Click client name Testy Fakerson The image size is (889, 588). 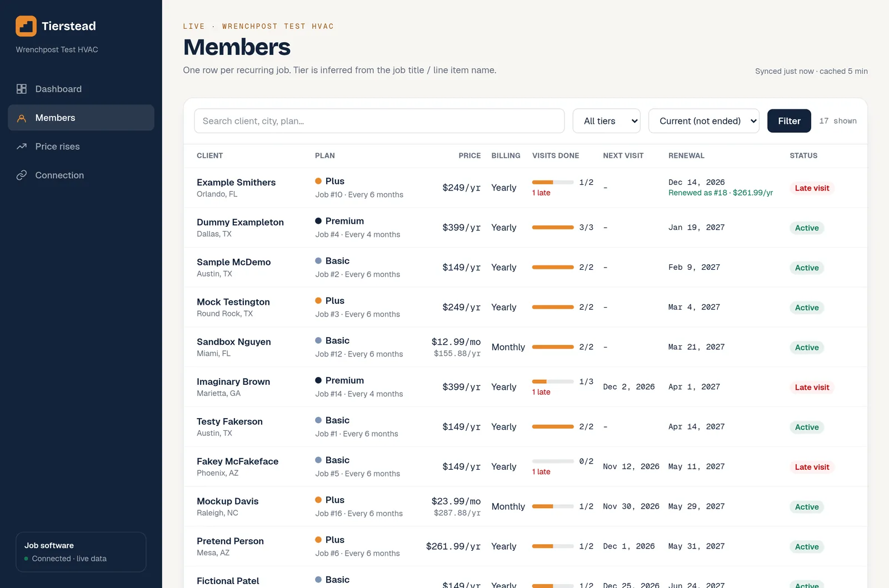(229, 421)
